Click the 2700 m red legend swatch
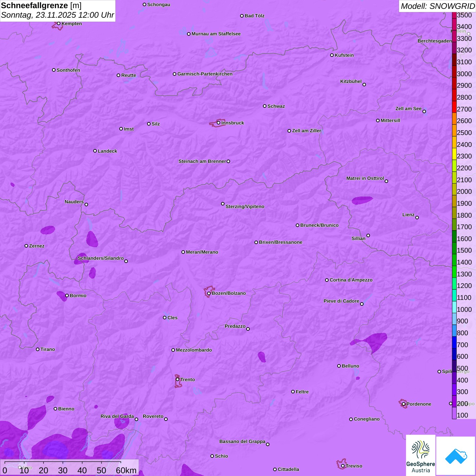476x476 pixels. click(x=454, y=107)
